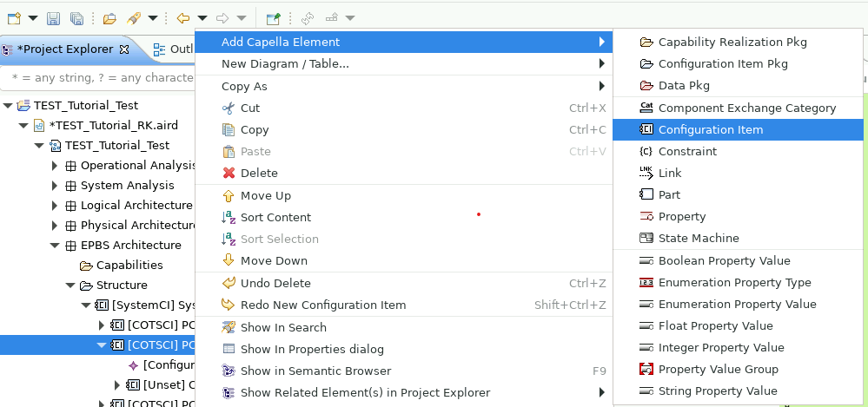Choose Move Down from context menu
Viewport: 868px width, 407px height.
[403, 260]
